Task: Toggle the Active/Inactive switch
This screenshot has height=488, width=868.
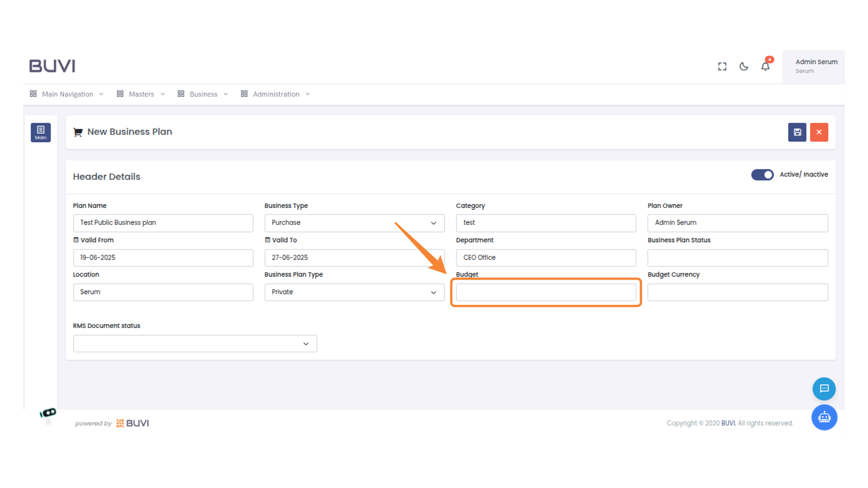Action: [762, 175]
